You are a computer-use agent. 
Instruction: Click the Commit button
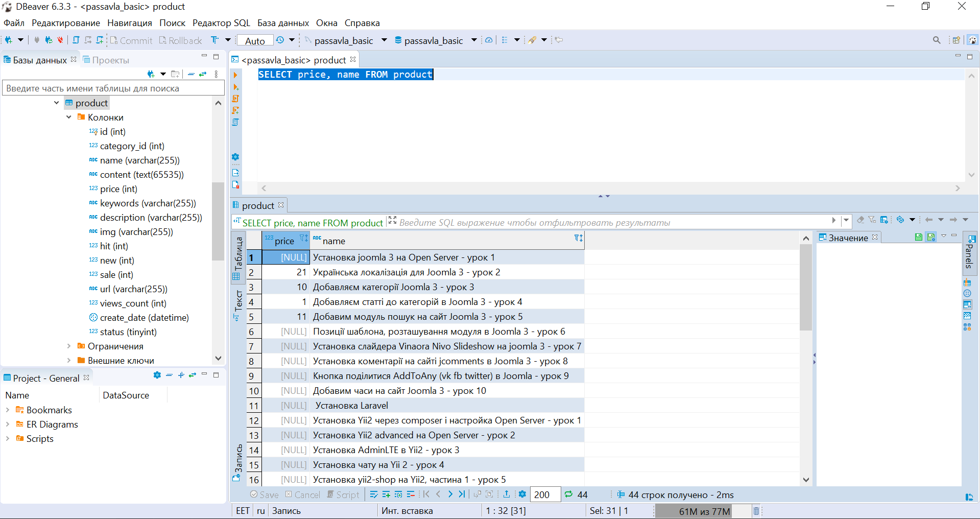(131, 40)
